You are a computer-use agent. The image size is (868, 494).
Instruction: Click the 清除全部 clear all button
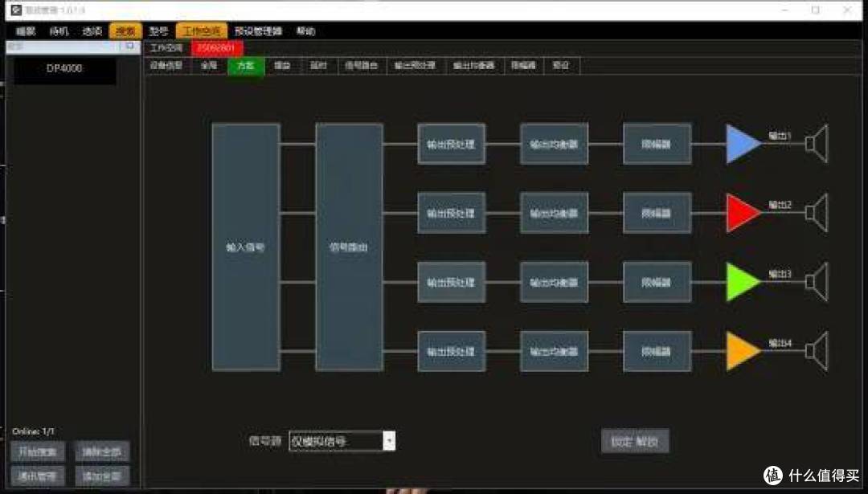coord(102,452)
